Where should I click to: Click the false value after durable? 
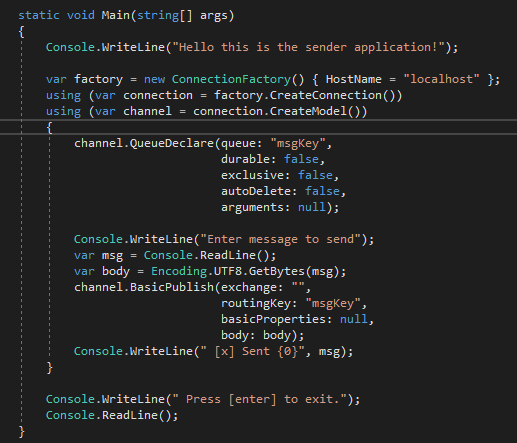tap(301, 159)
